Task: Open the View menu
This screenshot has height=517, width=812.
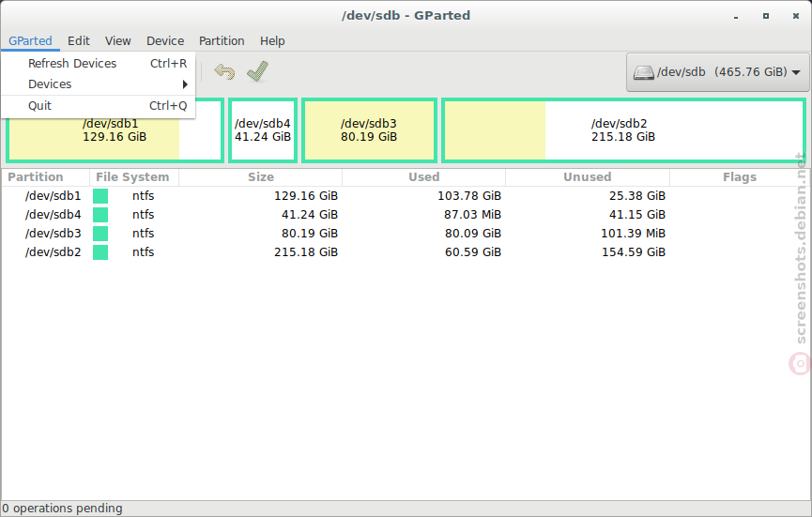Action: tap(117, 41)
